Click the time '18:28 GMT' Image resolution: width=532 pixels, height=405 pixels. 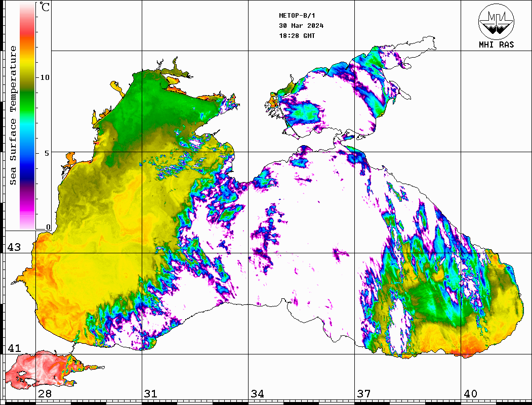297,35
